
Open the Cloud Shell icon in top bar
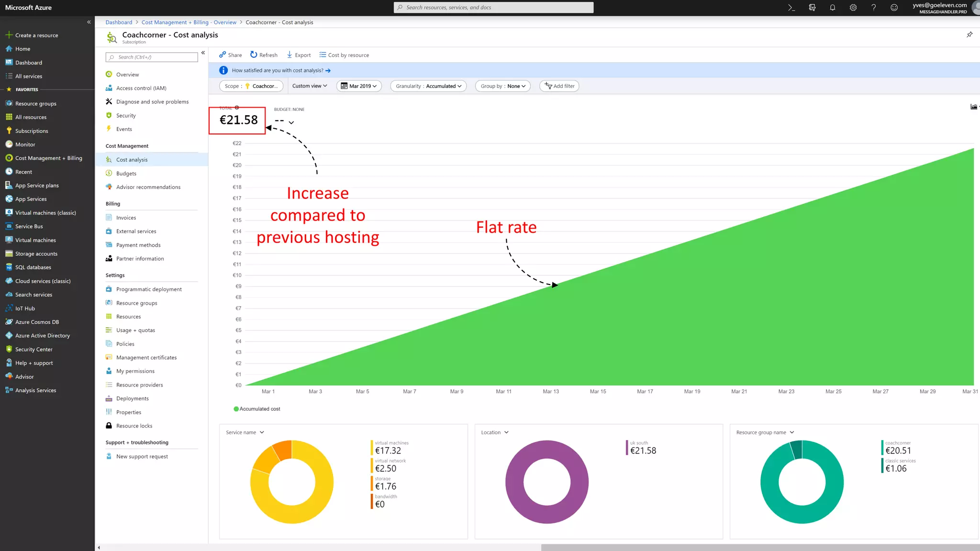791,8
